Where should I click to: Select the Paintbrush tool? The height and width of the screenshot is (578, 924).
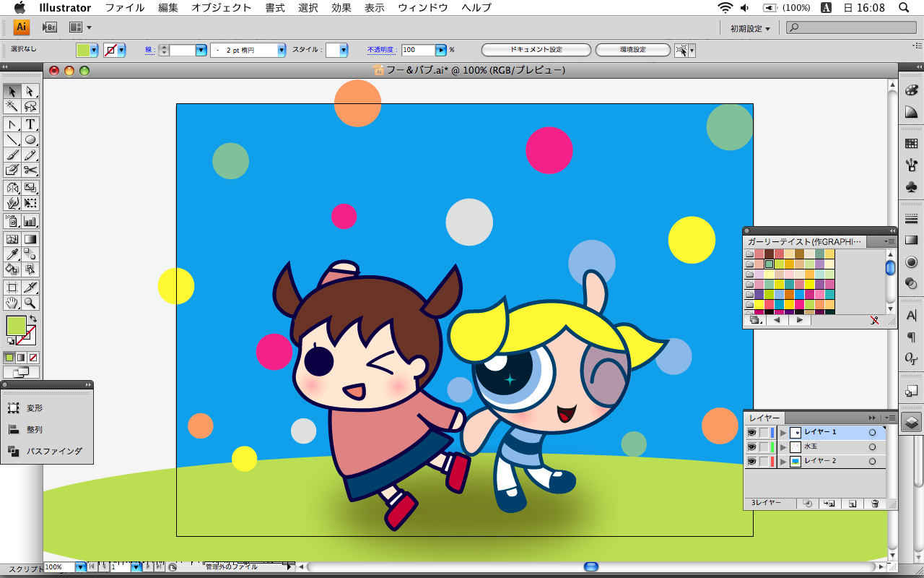click(x=12, y=155)
